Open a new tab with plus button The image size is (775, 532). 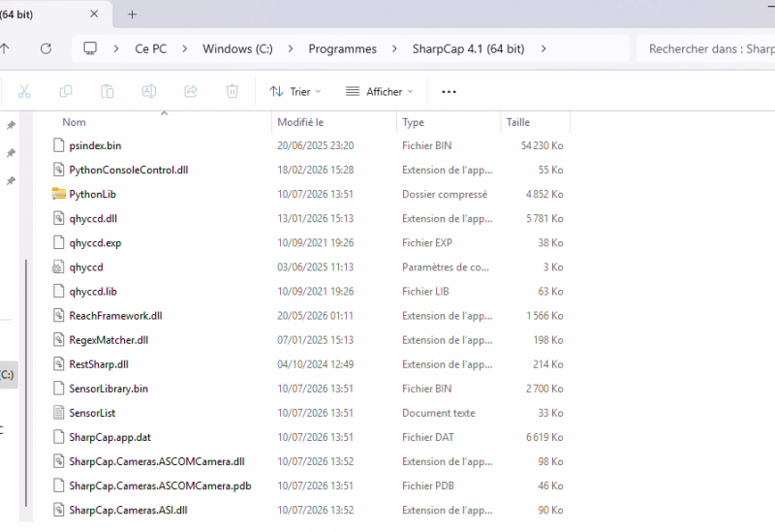(x=132, y=15)
